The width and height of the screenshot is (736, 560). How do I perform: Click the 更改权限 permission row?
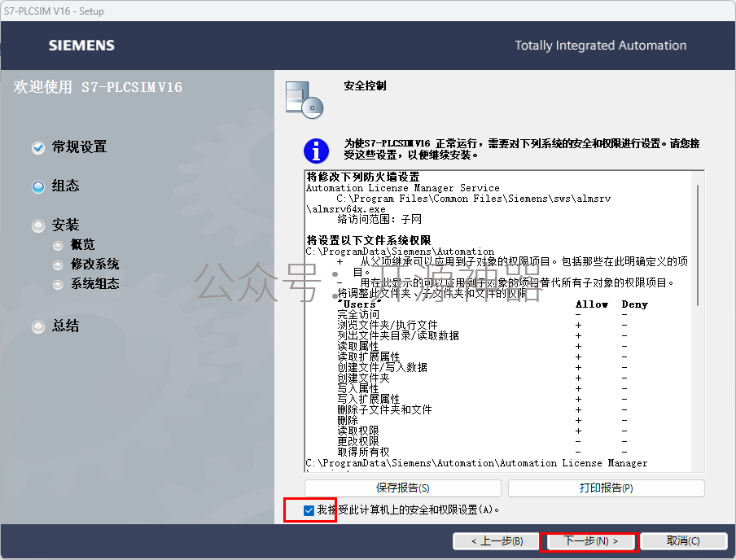pyautogui.click(x=483, y=441)
